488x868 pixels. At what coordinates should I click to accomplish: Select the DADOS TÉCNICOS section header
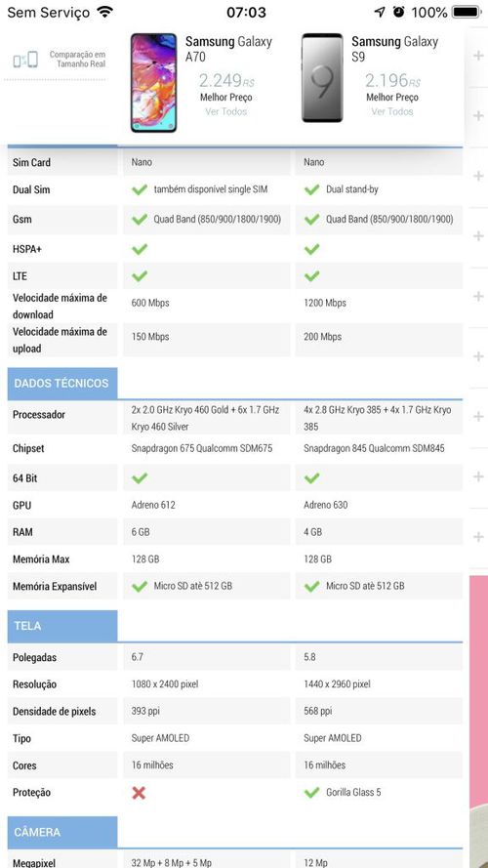tap(61, 383)
